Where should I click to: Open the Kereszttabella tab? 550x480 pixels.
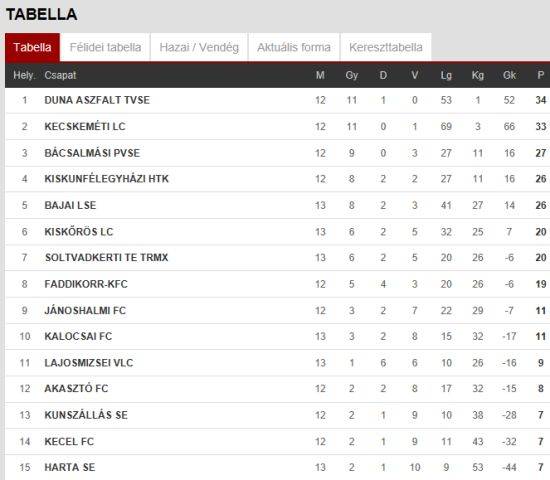tap(385, 47)
